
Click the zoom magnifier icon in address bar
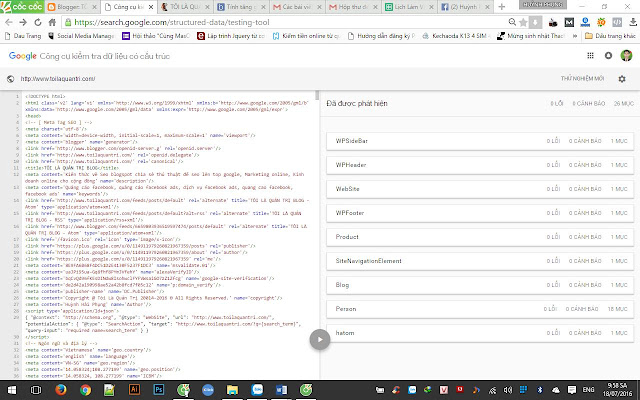point(512,22)
